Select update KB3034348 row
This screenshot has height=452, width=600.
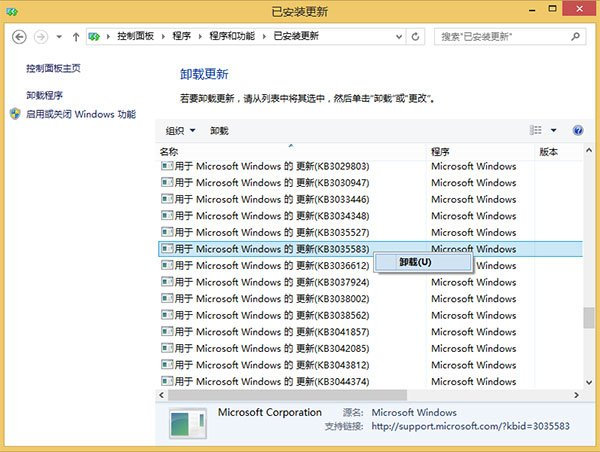(x=370, y=216)
